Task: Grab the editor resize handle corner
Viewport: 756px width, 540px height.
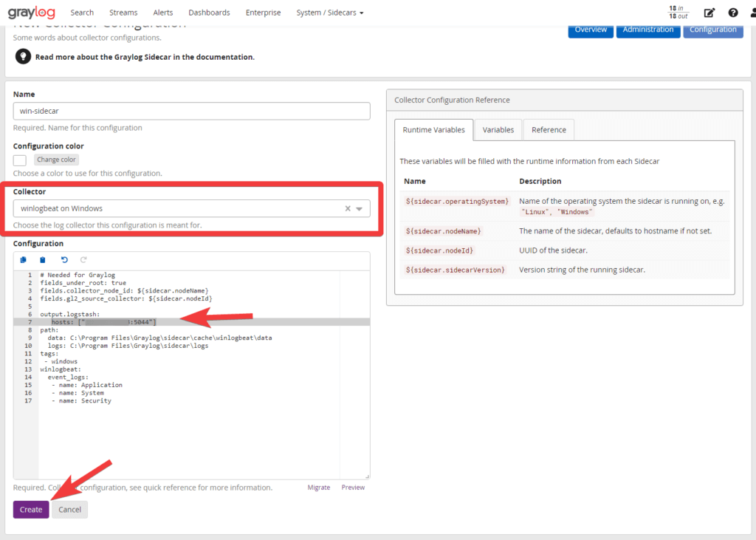Action: click(367, 476)
